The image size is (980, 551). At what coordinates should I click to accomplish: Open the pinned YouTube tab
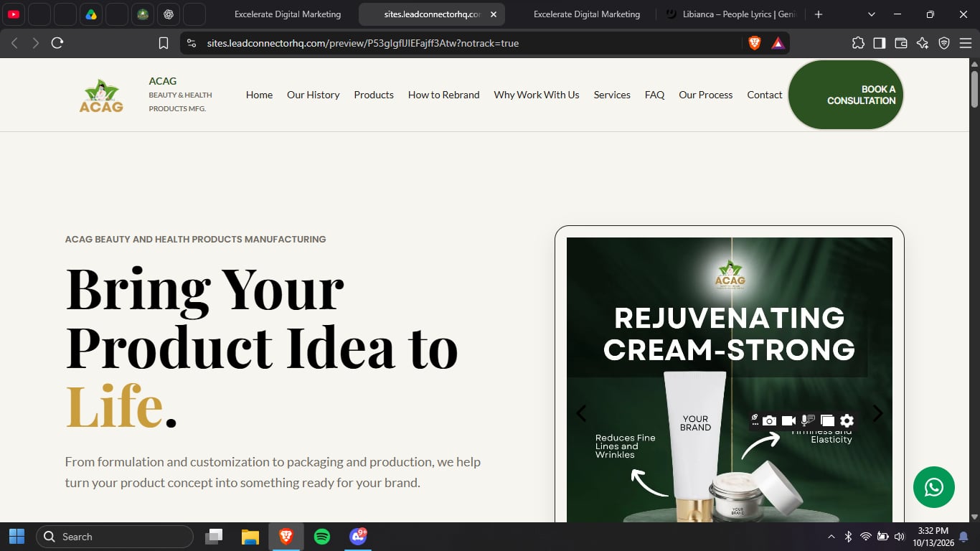pyautogui.click(x=14, y=14)
